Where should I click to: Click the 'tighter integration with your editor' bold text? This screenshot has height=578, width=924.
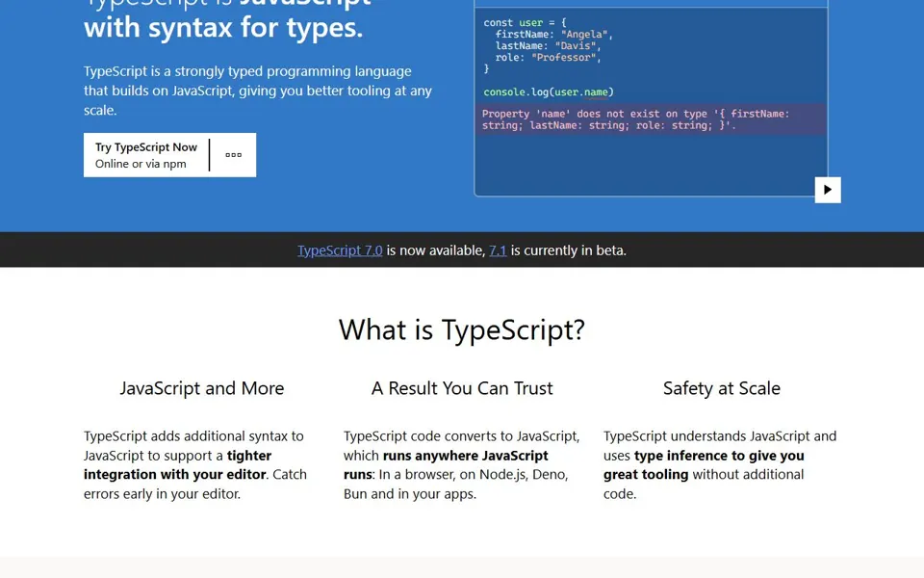coord(177,464)
